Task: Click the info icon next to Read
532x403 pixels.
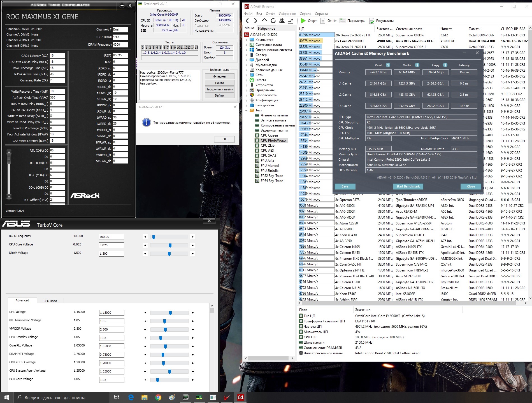Action: point(388,65)
